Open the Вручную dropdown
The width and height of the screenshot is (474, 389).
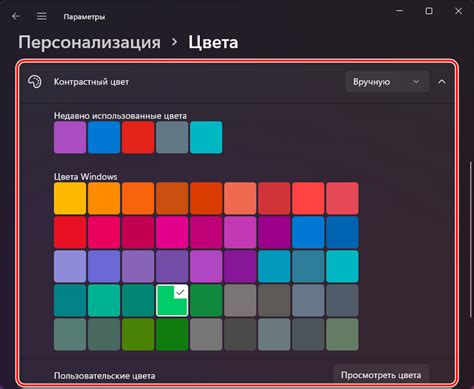(x=387, y=82)
